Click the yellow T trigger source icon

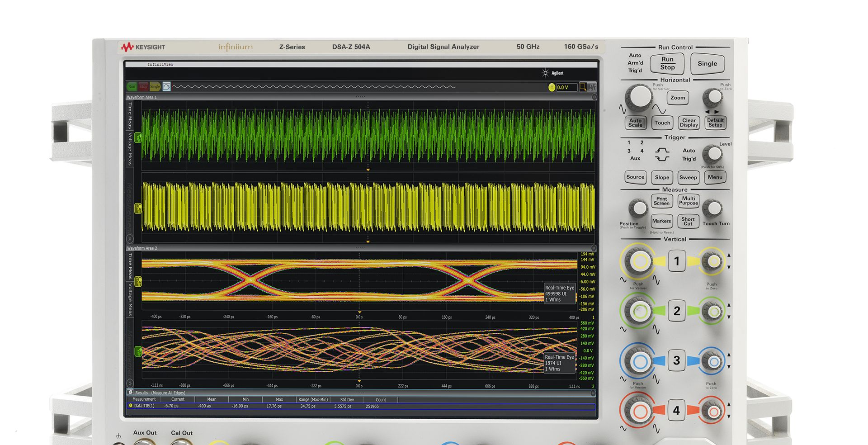click(x=552, y=87)
